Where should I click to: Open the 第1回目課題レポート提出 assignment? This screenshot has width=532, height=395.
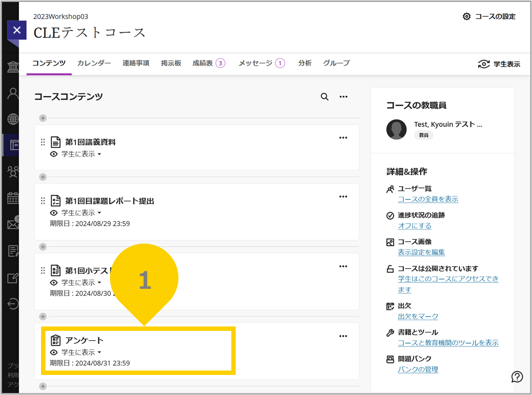[x=109, y=201]
